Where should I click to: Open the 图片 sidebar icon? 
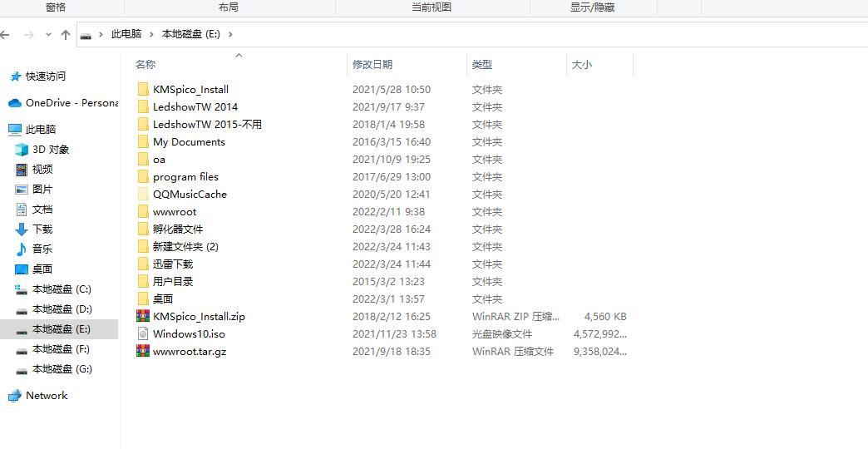[22, 190]
